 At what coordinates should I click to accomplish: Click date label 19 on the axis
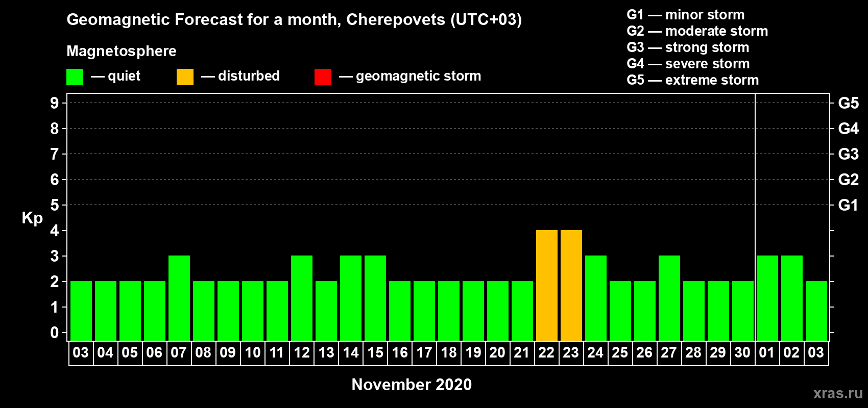(473, 353)
